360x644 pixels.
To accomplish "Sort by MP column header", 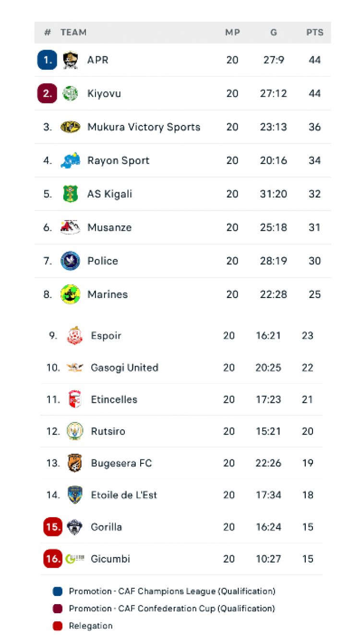I will (232, 33).
